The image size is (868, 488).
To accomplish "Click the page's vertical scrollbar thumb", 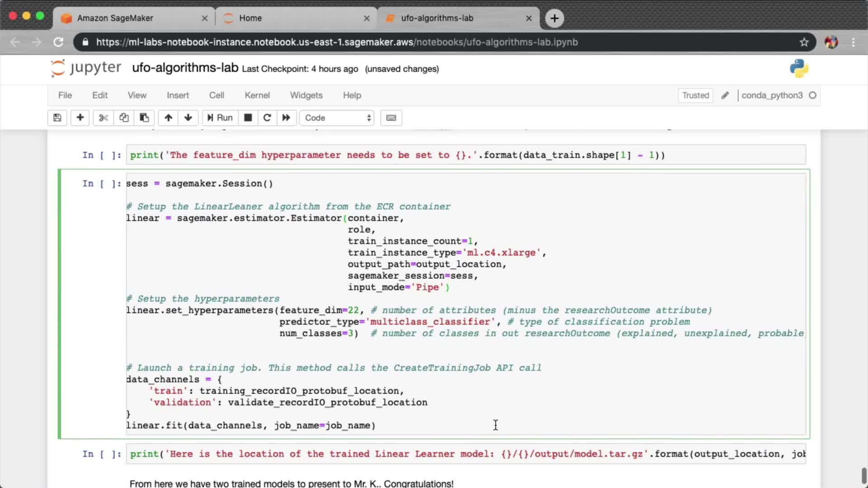I will tap(863, 476).
